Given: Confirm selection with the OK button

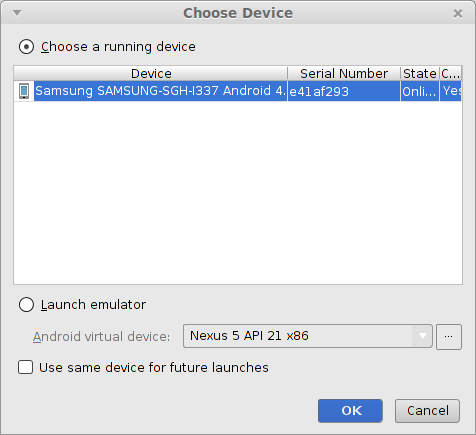Looking at the screenshot, I should pyautogui.click(x=350, y=411).
